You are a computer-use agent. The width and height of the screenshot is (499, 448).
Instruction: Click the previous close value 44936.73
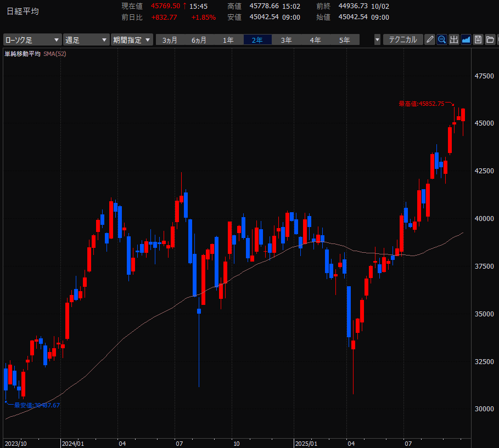click(x=353, y=6)
